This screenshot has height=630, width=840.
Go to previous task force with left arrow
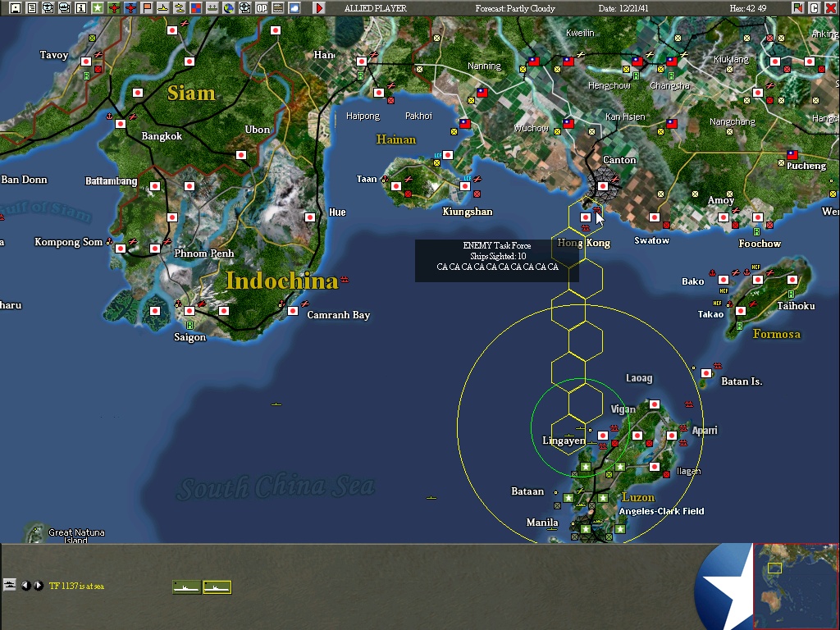[x=25, y=586]
